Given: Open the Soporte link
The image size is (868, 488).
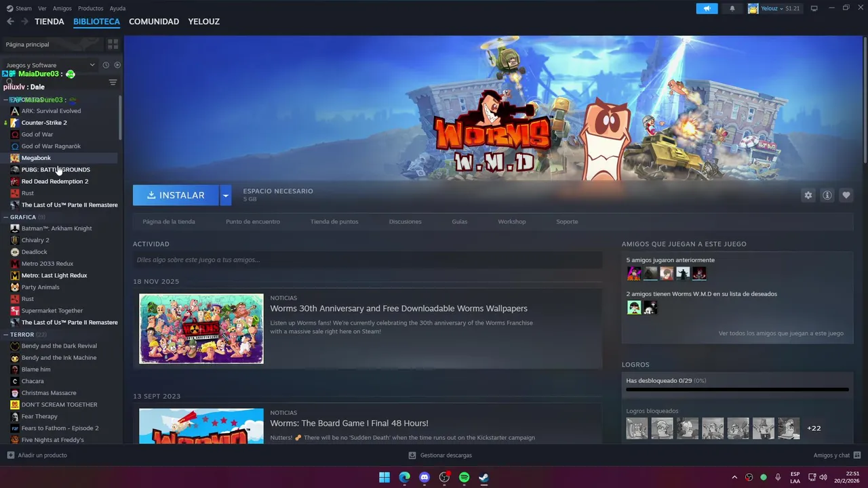Looking at the screenshot, I should point(567,222).
